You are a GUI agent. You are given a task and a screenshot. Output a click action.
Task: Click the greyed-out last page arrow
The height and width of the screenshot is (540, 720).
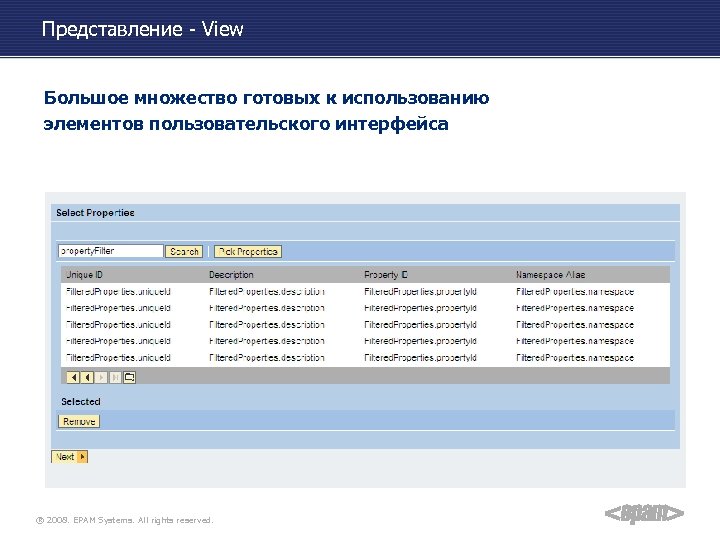click(x=115, y=377)
